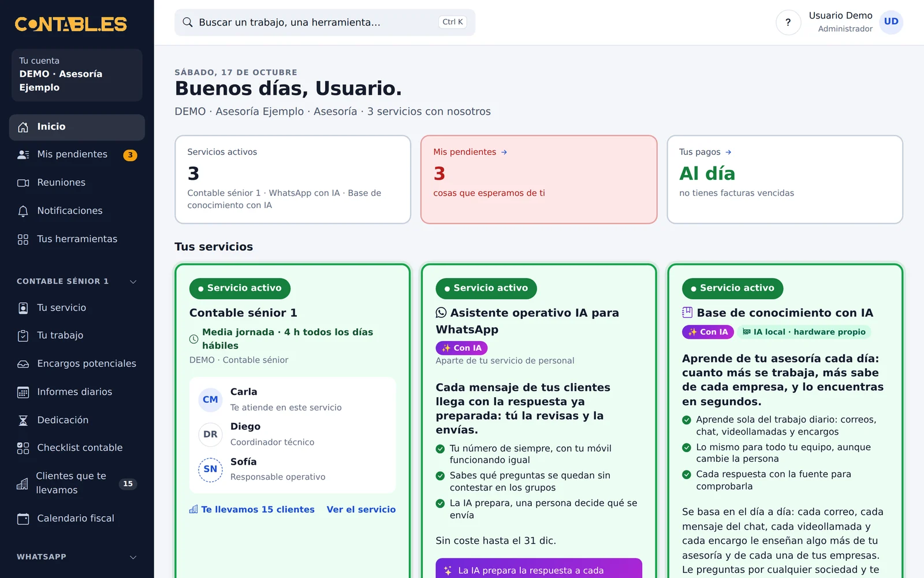Click the 15 count badge in sidebar
Viewport: 924px width, 578px height.
(128, 484)
